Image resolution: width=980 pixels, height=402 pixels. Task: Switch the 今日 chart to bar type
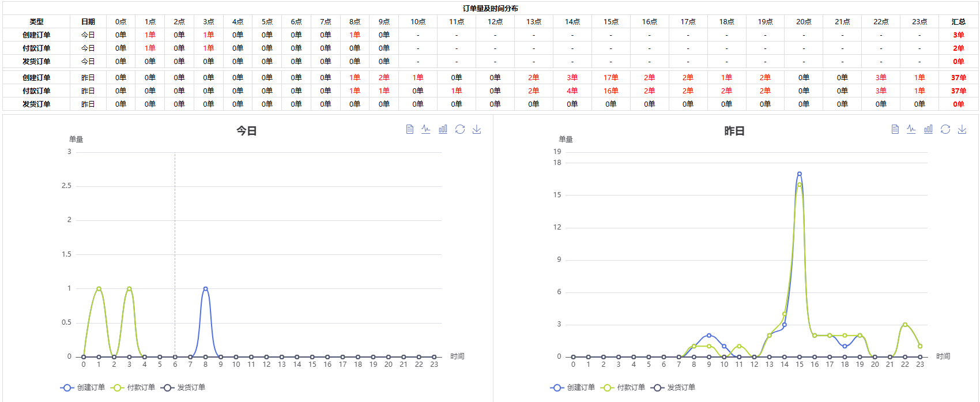click(443, 129)
